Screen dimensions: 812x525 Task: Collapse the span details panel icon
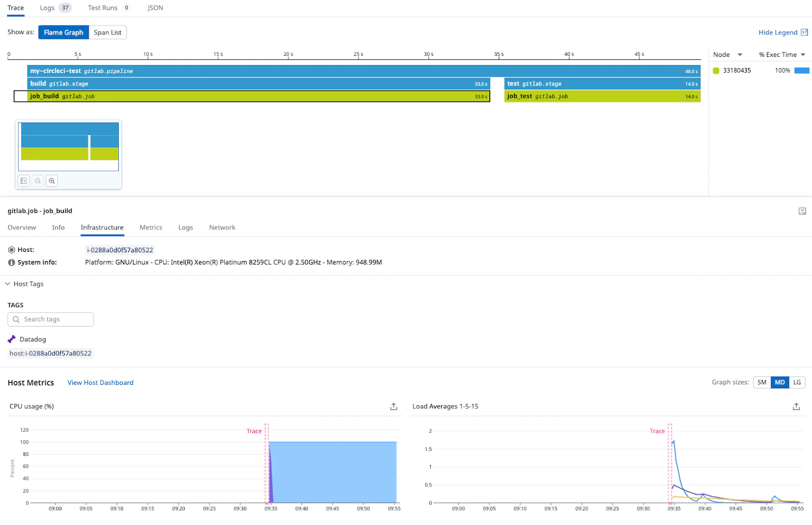point(802,211)
